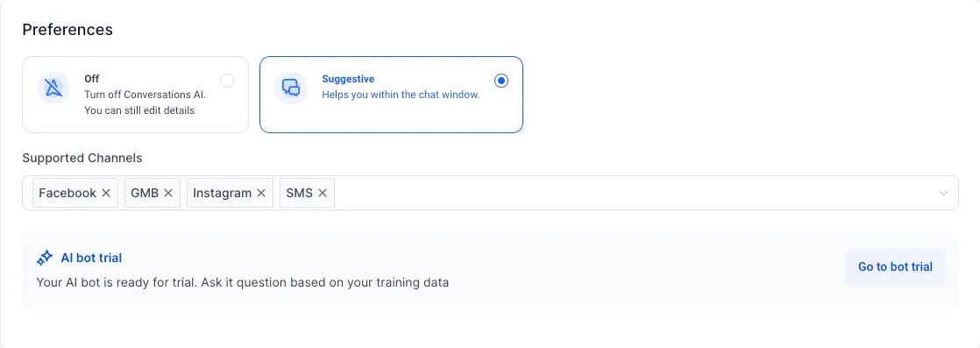The height and width of the screenshot is (348, 980).
Task: Select the Off radio button
Action: click(227, 81)
